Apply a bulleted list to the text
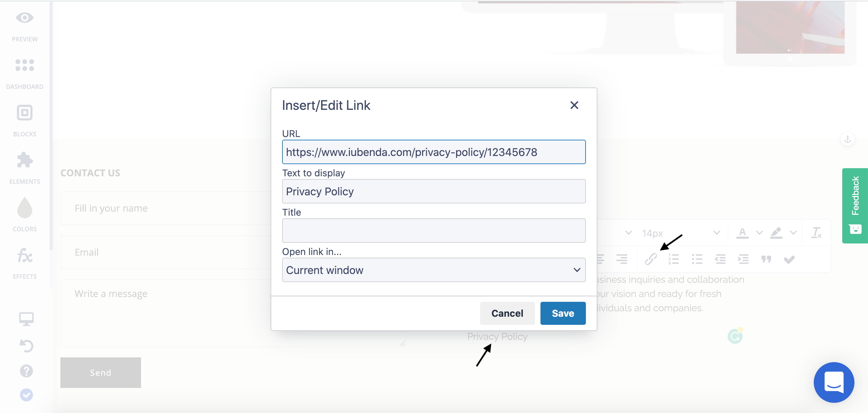The height and width of the screenshot is (413, 868). (x=697, y=259)
